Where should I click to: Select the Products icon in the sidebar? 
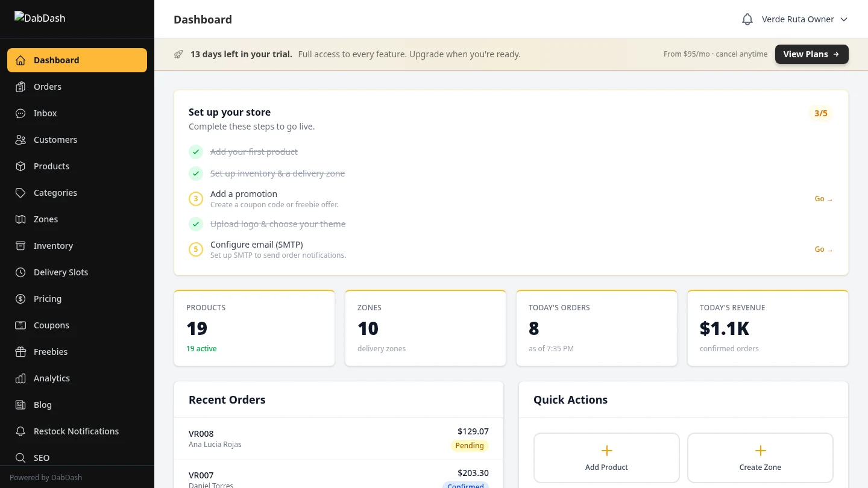pyautogui.click(x=20, y=166)
